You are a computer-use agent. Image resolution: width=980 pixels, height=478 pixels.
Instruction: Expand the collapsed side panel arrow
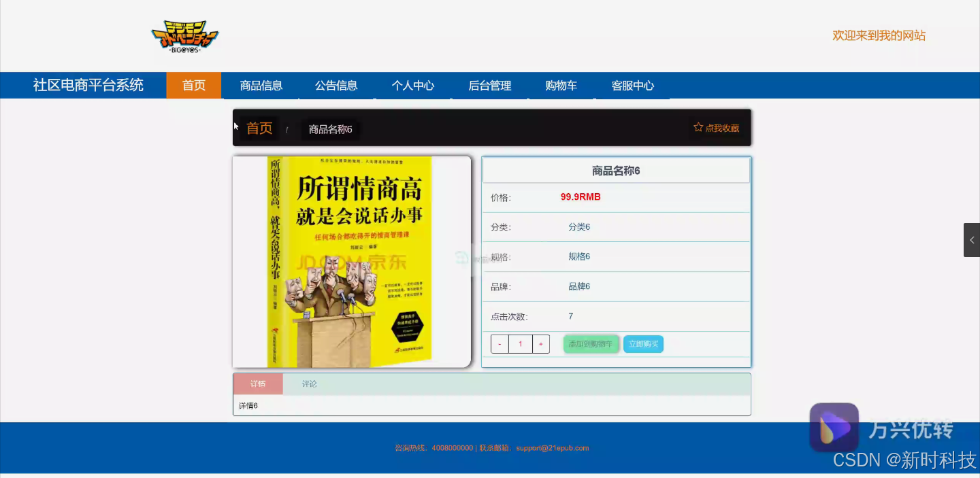(972, 240)
